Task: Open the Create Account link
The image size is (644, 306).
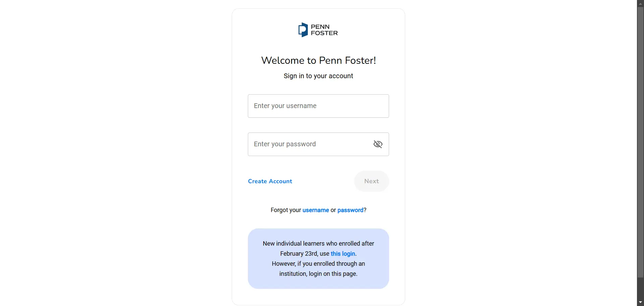Action: 270,181
